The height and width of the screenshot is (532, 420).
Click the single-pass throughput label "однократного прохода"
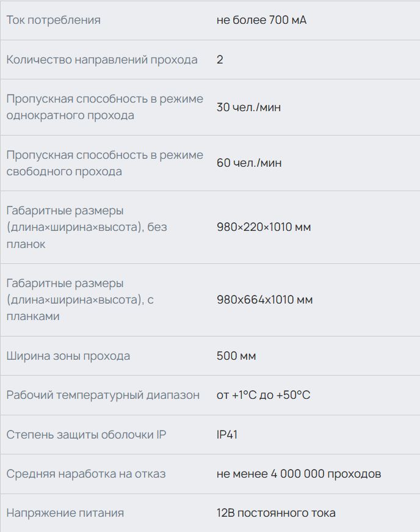pos(70,115)
